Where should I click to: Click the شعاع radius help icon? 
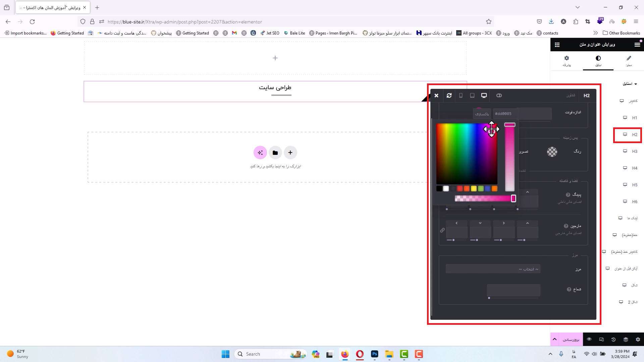[x=569, y=289]
